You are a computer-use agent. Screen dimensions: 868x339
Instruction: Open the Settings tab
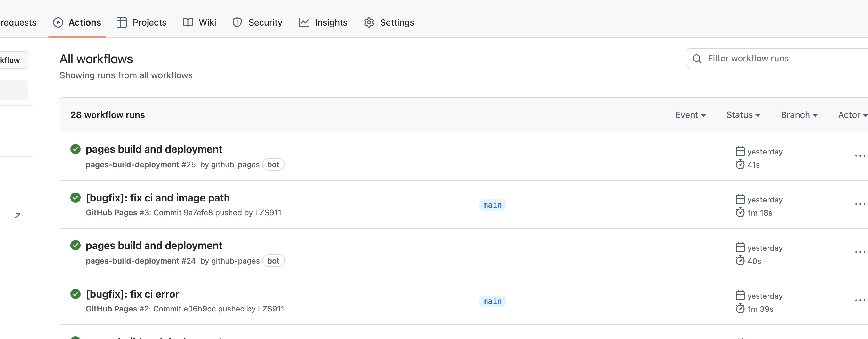[389, 22]
